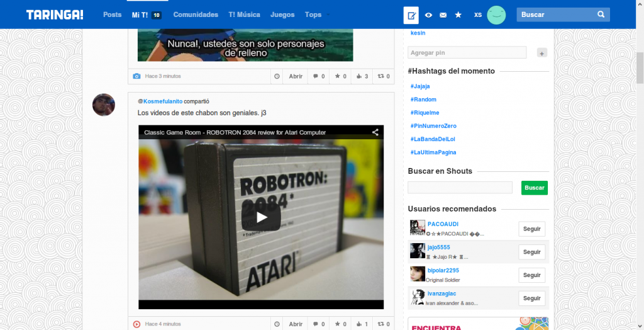Click Kosmefulanito's profile avatar

click(x=104, y=105)
